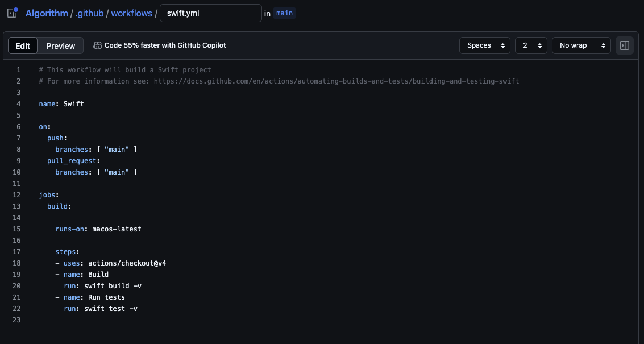
Task: Open the .github folder breadcrumb
Action: point(90,13)
